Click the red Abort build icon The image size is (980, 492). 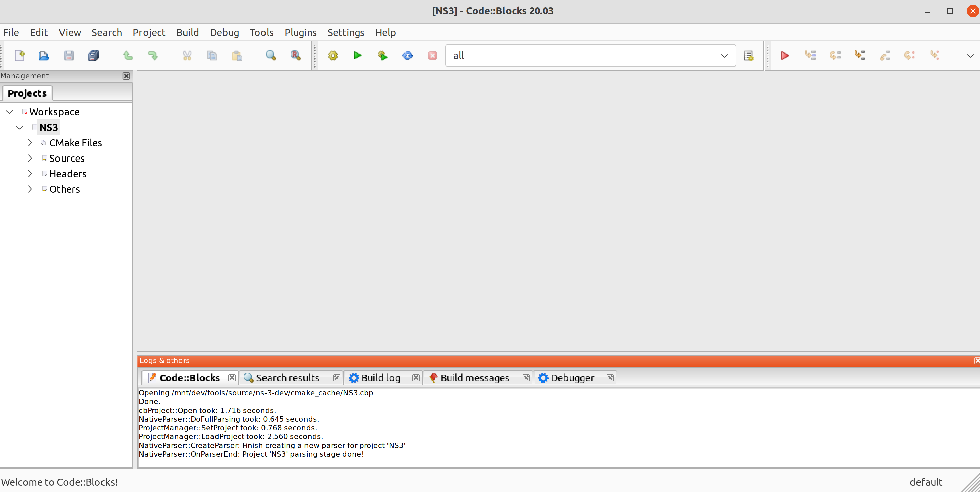432,56
